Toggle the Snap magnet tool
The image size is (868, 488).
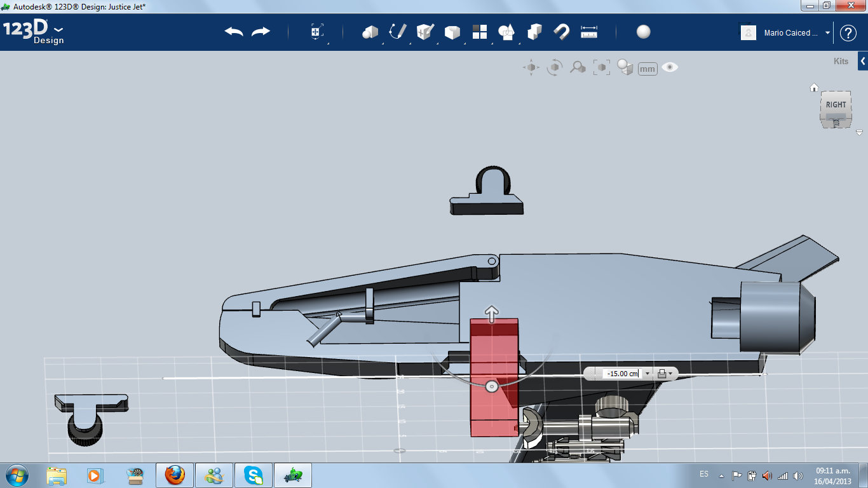pos(562,32)
